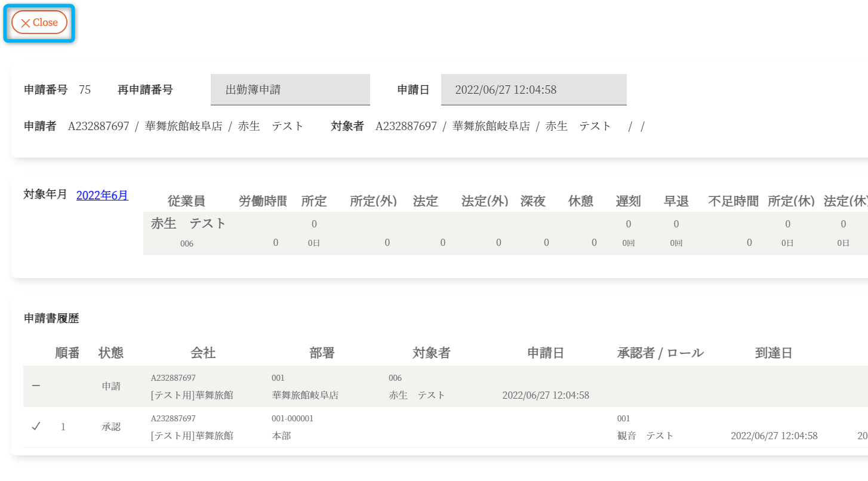Click the 申請日 date field

(x=533, y=90)
